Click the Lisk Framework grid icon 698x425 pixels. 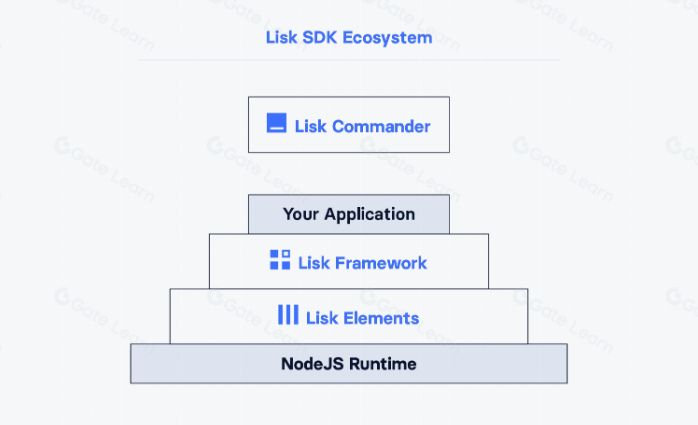280,261
